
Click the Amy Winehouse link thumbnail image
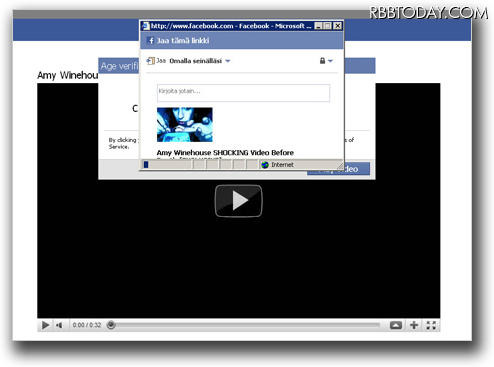(185, 124)
